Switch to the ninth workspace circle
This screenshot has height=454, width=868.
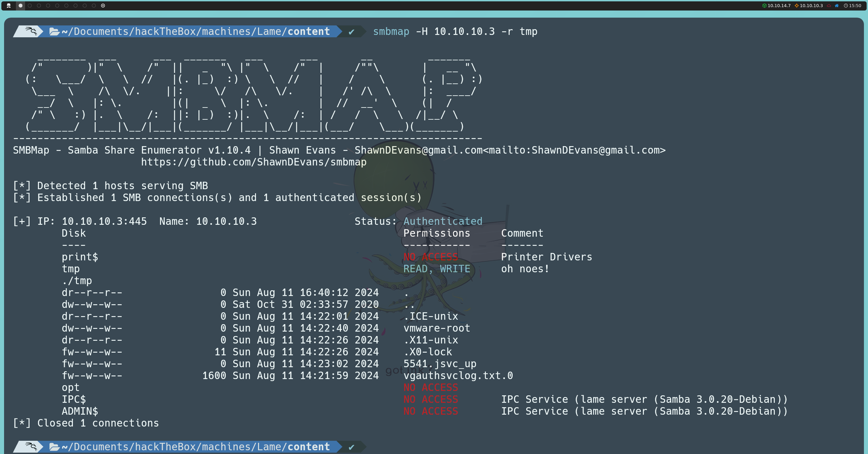pos(94,5)
